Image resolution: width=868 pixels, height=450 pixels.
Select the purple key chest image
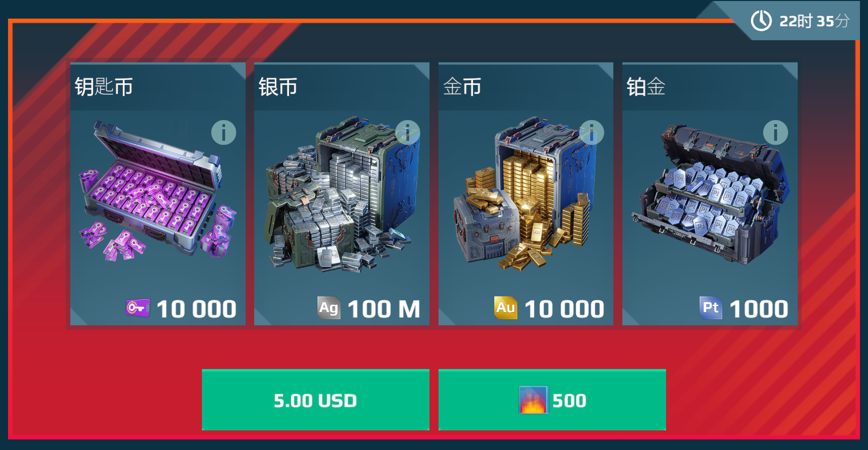(x=157, y=191)
